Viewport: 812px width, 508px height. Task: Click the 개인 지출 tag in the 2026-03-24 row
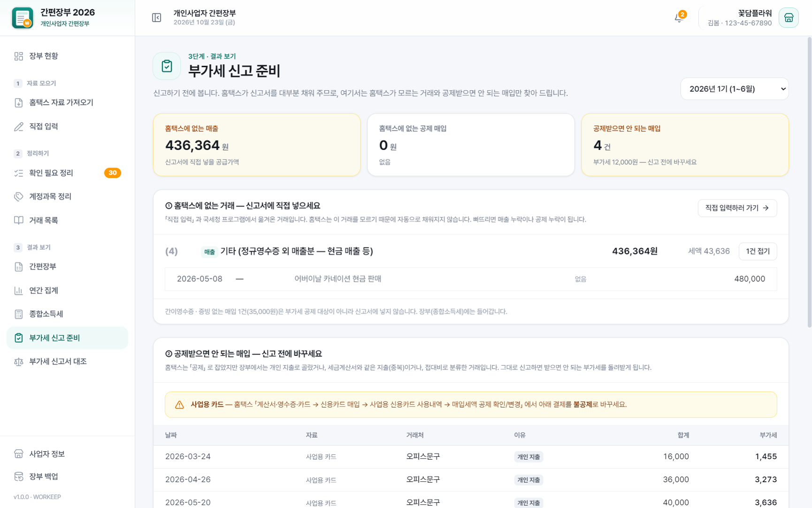[x=529, y=457]
